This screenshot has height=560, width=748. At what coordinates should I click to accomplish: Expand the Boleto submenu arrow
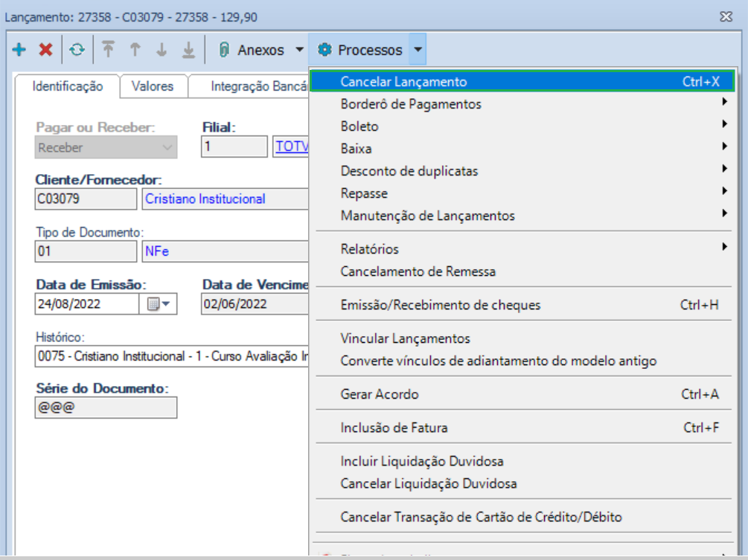pyautogui.click(x=724, y=124)
